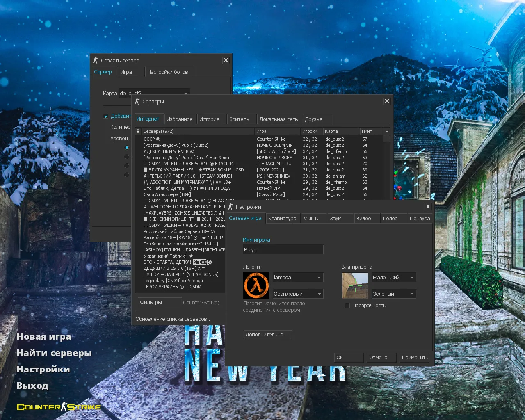Click the Counter-Strike logo at bottom left

(59, 407)
